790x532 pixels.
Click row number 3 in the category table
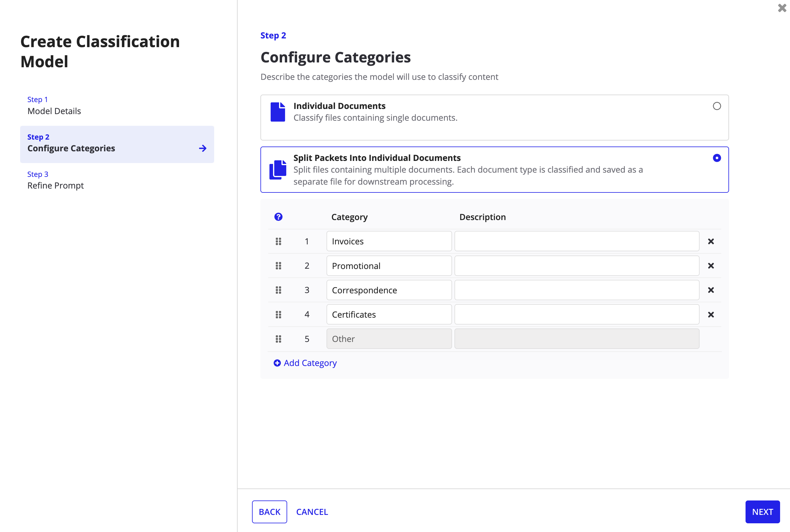(x=307, y=290)
